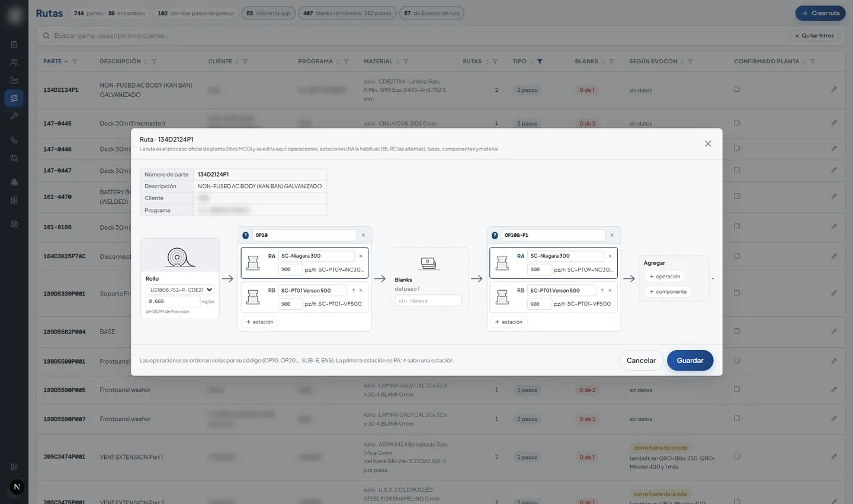This screenshot has height=504, width=853.
Task: Toggle confirmado planta for 205C3474P001
Action: point(737,456)
